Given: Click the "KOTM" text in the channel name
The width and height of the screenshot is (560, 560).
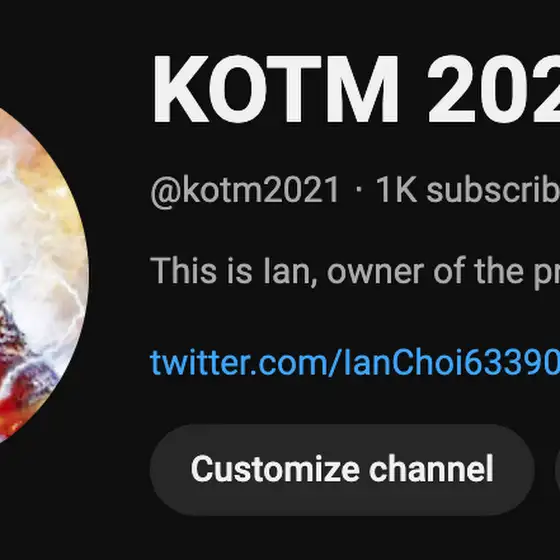Looking at the screenshot, I should [275, 89].
